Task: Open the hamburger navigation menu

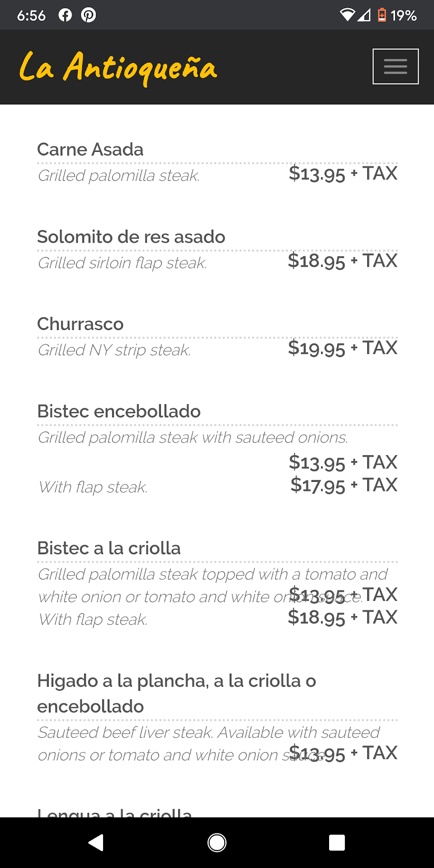Action: click(395, 66)
